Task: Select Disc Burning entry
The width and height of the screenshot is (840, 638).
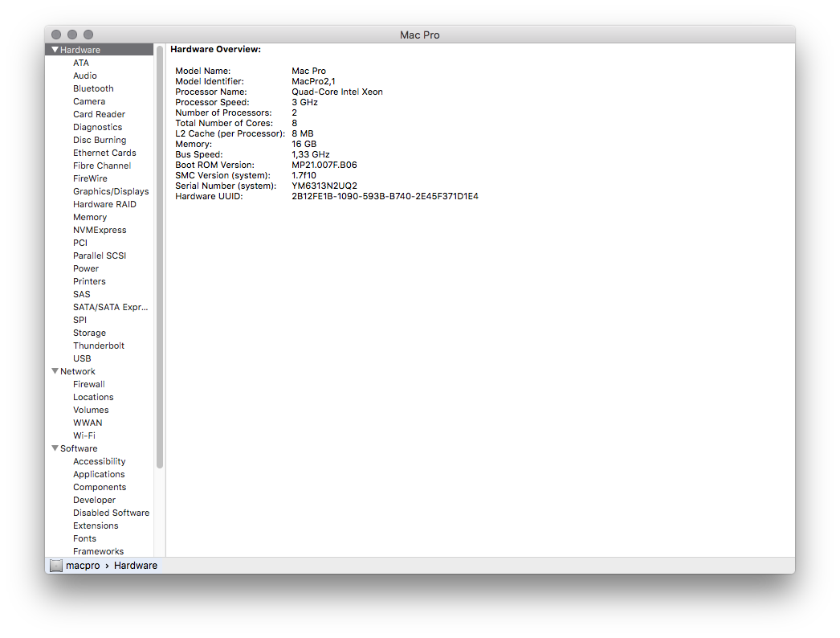Action: (x=100, y=140)
